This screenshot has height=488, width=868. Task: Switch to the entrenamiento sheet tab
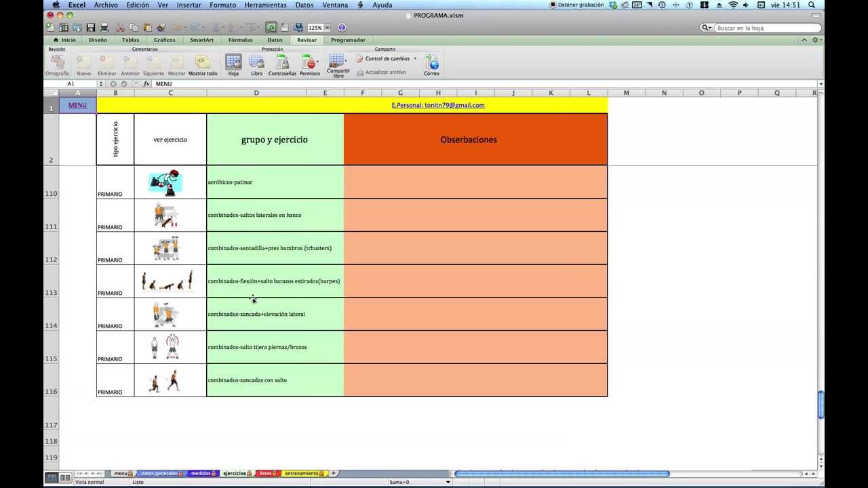304,473
